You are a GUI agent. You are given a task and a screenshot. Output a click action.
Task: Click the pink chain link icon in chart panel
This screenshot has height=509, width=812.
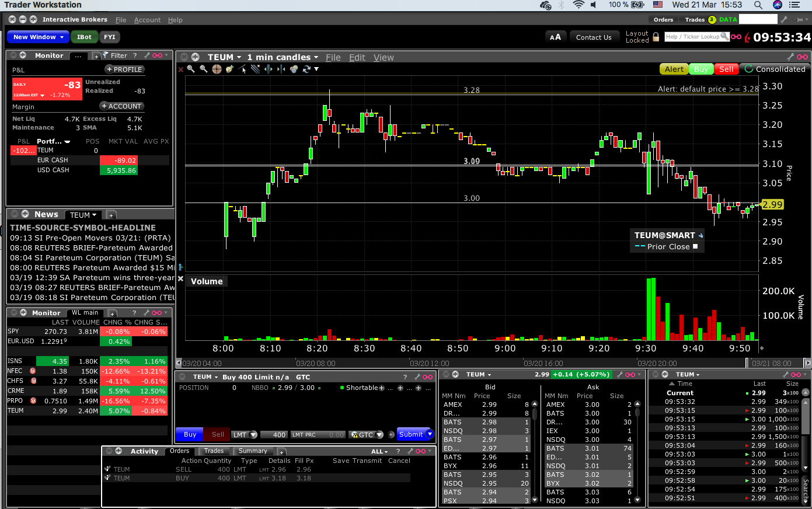pos(803,57)
